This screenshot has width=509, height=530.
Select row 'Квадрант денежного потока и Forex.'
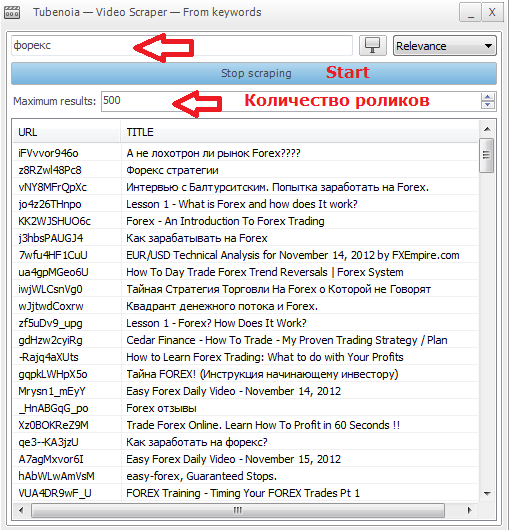pos(245,306)
